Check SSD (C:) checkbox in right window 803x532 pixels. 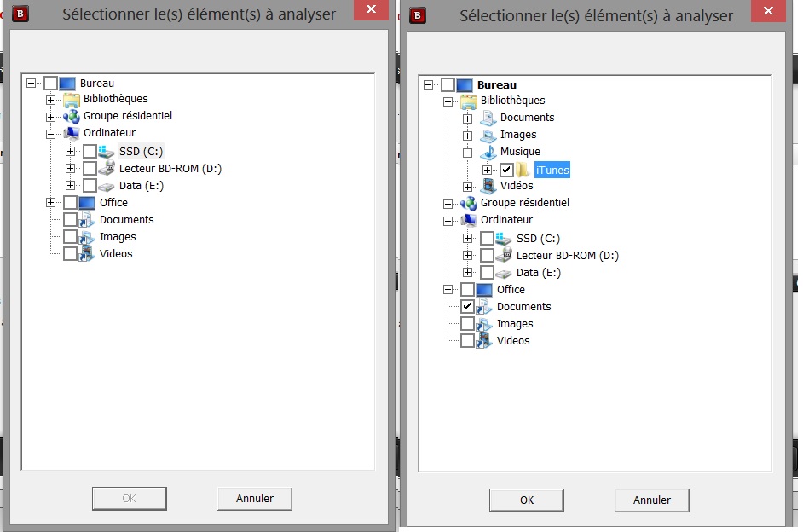coord(487,238)
